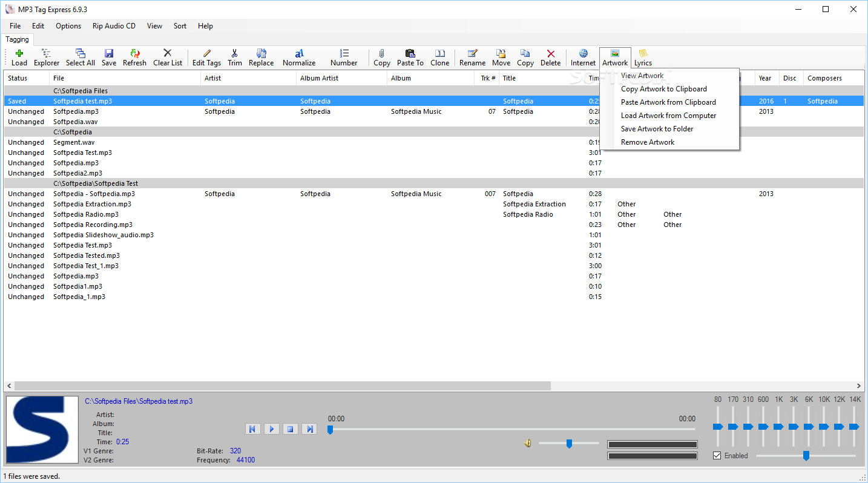The width and height of the screenshot is (868, 483).
Task: Open the Explorer toolbar button
Action: 47,57
